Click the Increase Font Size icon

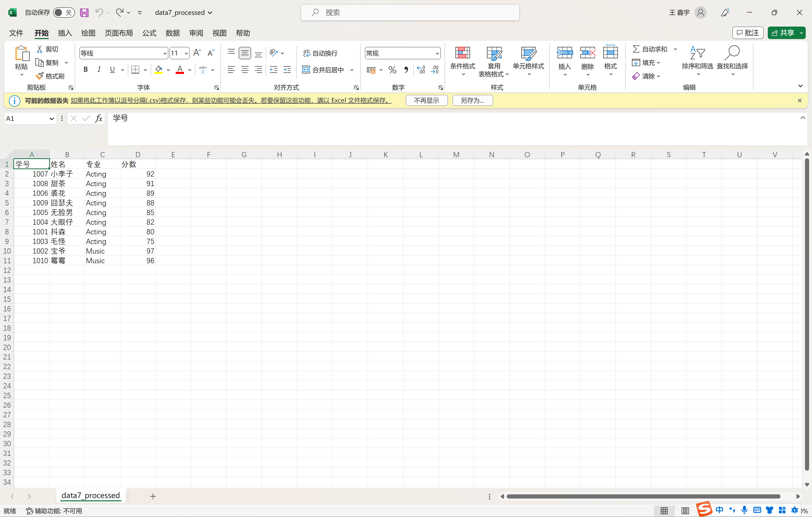click(197, 53)
